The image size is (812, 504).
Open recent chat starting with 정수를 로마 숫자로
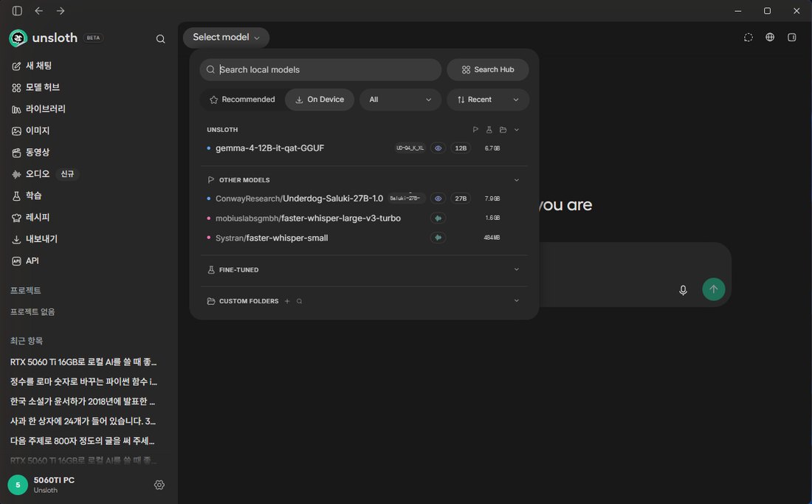[83, 382]
